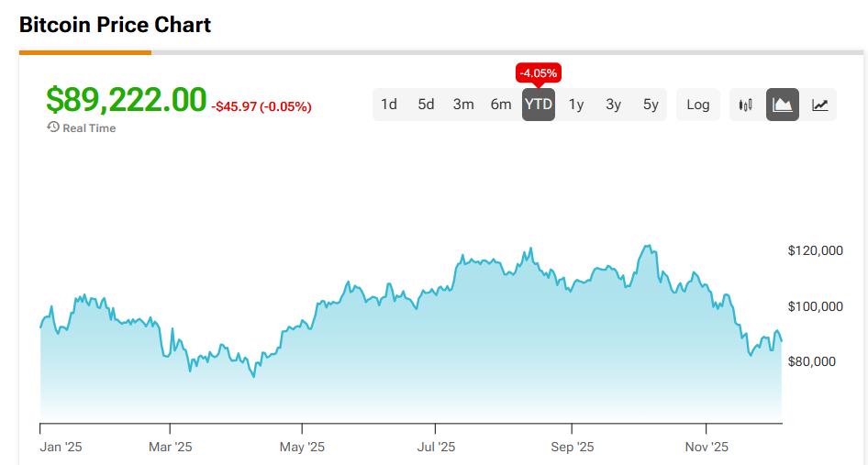
Task: Show the 6m price range
Action: pyautogui.click(x=501, y=105)
